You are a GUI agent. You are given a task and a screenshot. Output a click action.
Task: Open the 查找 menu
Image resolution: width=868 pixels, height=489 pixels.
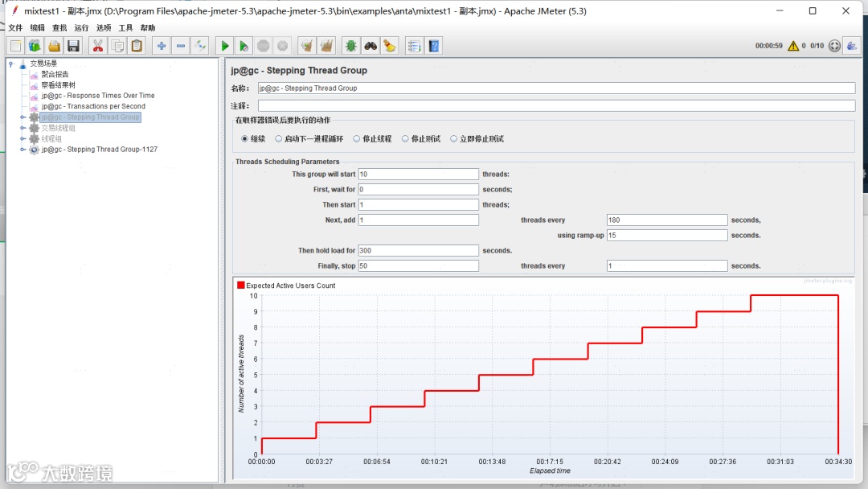tap(59, 27)
